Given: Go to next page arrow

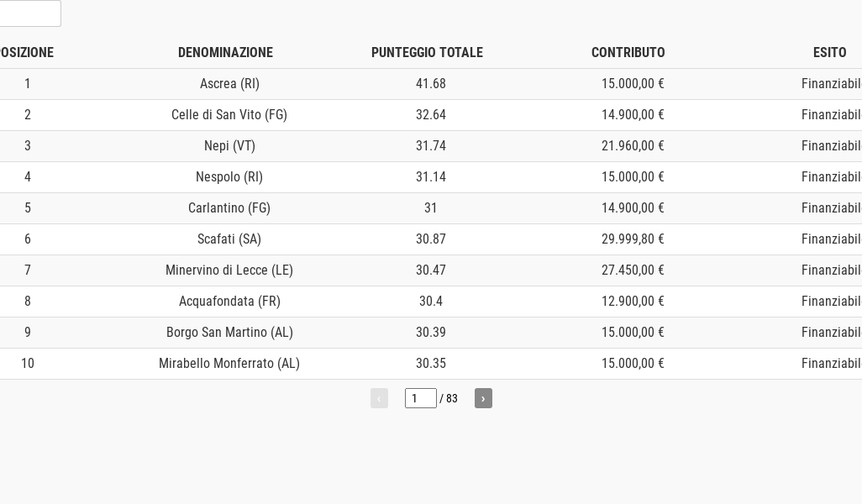Looking at the screenshot, I should (483, 398).
